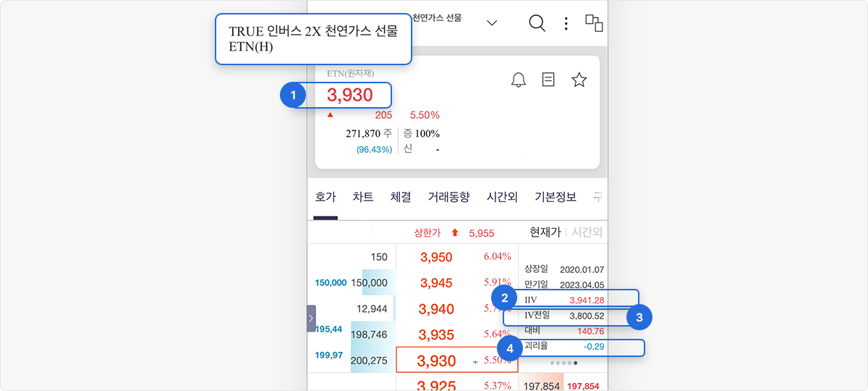Click the IIV value 3,941.28
The height and width of the screenshot is (391, 868).
[x=587, y=300]
